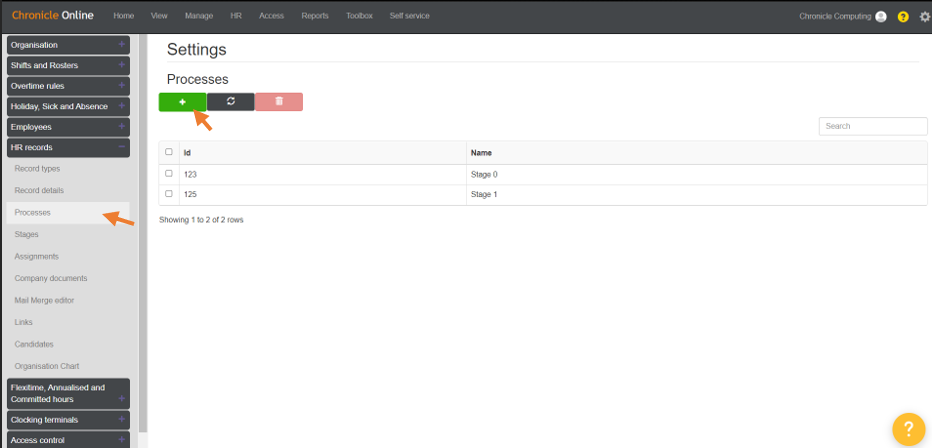The width and height of the screenshot is (932, 448).
Task: Open the Home menu
Action: 124,16
